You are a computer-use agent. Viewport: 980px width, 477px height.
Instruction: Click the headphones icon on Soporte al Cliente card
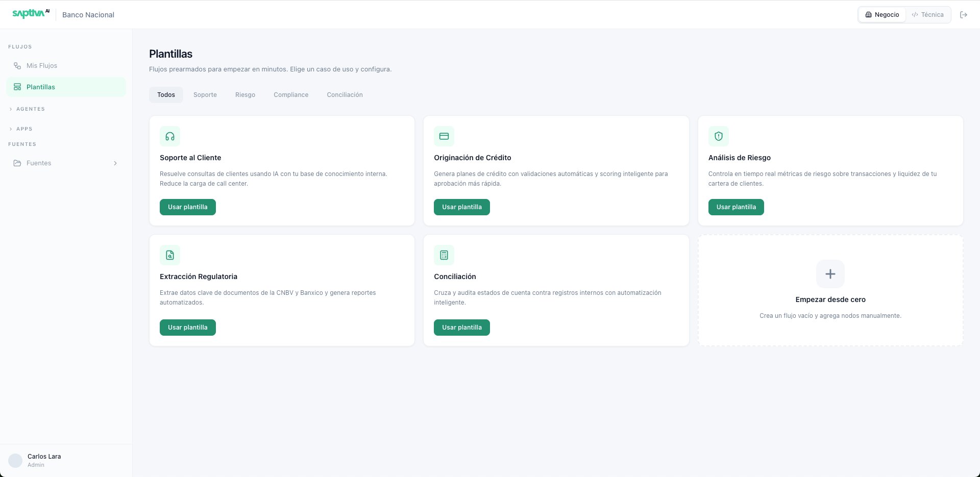170,136
